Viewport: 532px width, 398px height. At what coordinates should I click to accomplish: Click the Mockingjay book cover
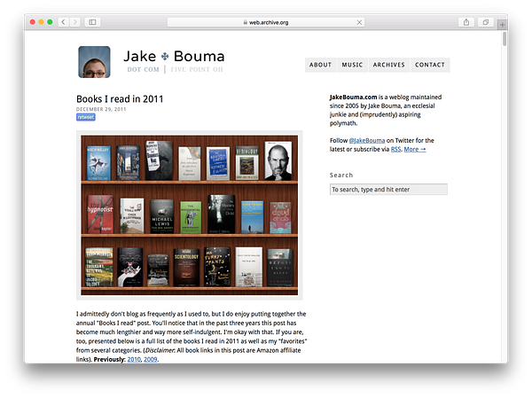tap(98, 163)
